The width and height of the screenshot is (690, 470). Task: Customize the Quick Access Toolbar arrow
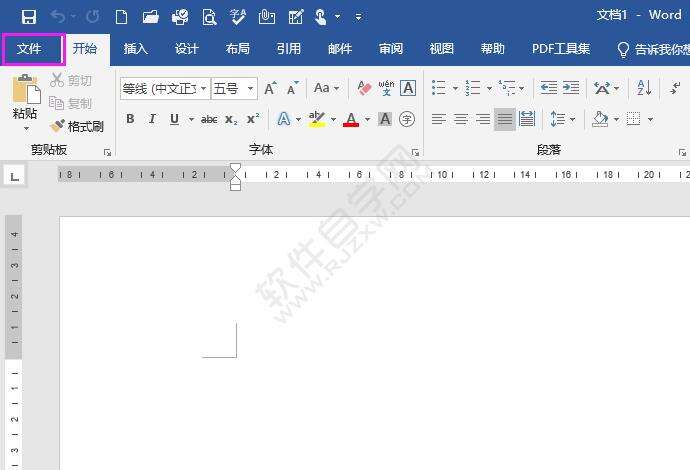coord(359,17)
